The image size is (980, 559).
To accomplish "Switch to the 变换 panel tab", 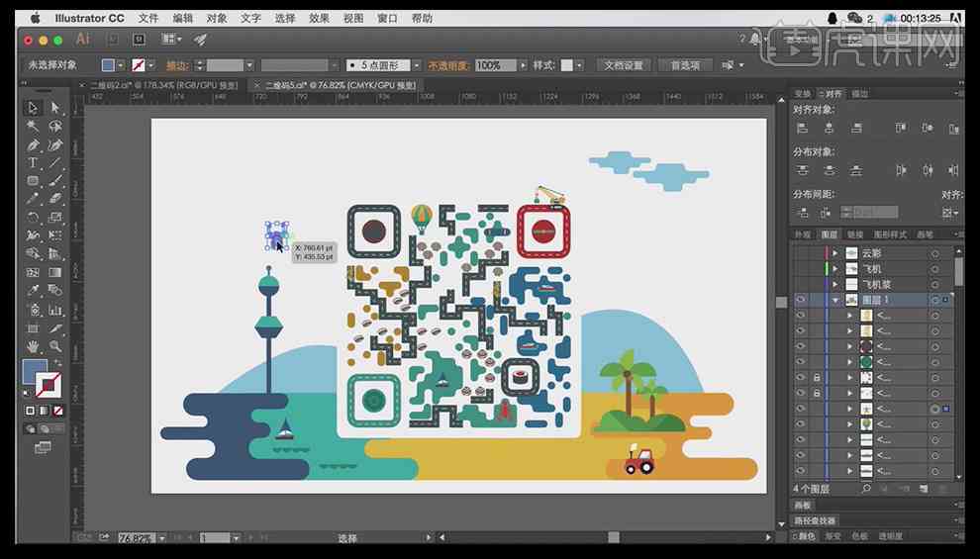I will pos(803,94).
